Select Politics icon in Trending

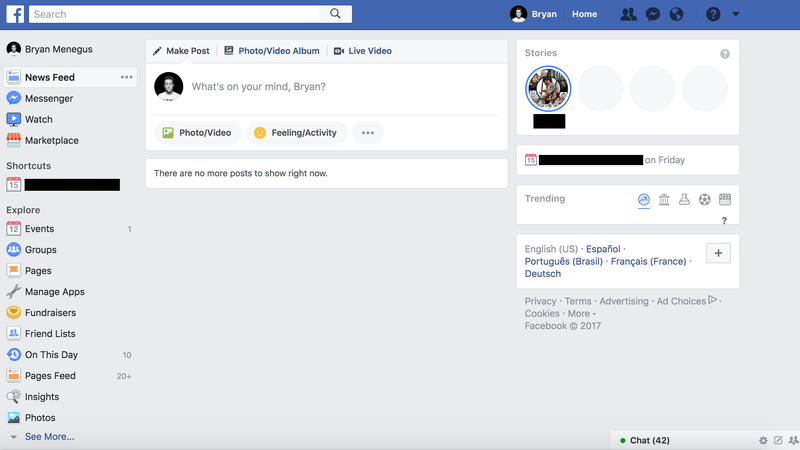click(664, 199)
